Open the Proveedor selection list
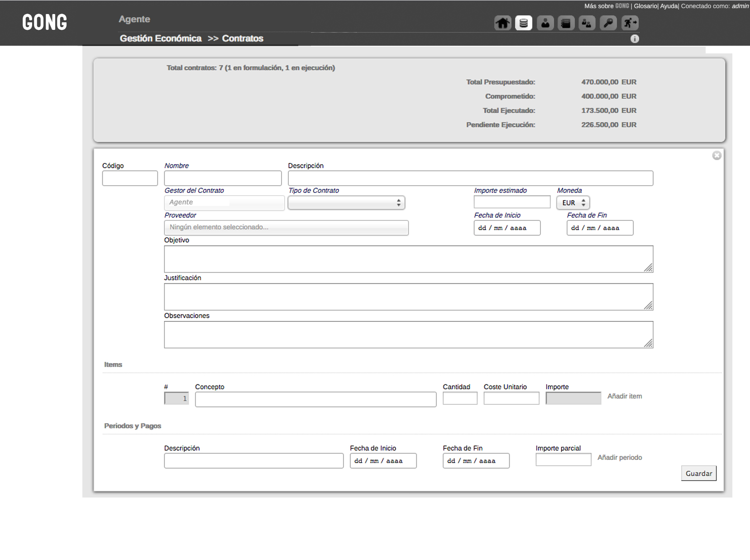 click(x=286, y=227)
